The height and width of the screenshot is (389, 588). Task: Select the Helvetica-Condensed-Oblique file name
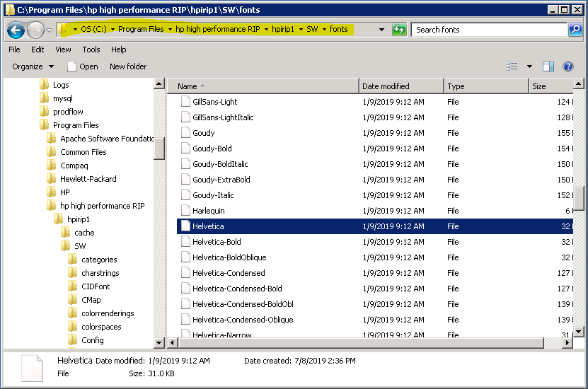tap(243, 320)
